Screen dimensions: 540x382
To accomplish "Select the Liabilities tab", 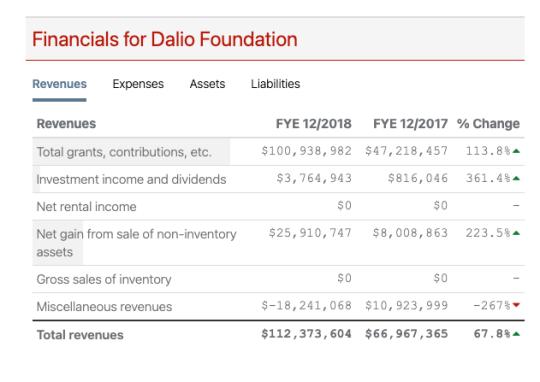I will click(x=276, y=84).
